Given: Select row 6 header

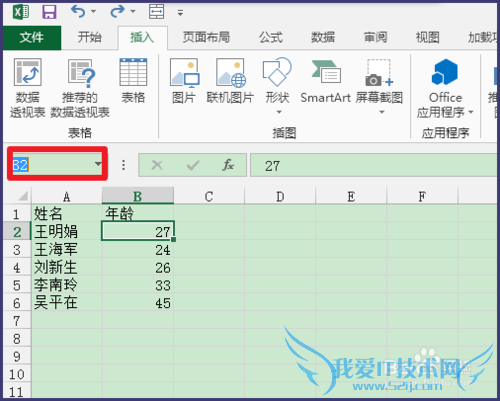Looking at the screenshot, I should click(x=17, y=302).
